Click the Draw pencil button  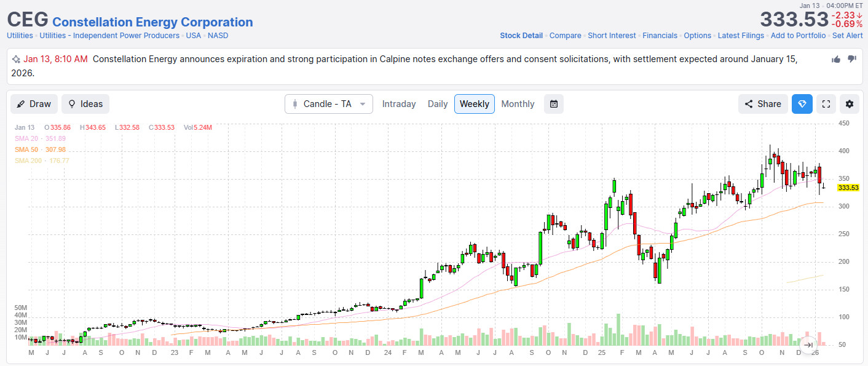(x=34, y=104)
